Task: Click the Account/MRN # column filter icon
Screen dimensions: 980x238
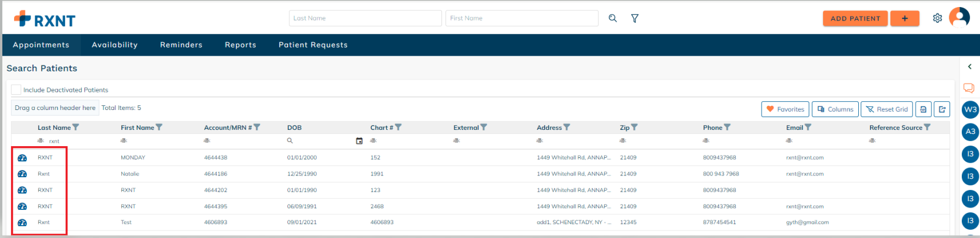Action: coord(257,127)
